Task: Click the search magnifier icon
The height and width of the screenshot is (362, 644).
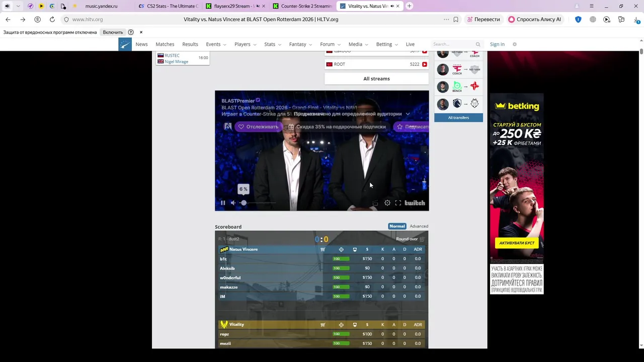Action: point(478,44)
